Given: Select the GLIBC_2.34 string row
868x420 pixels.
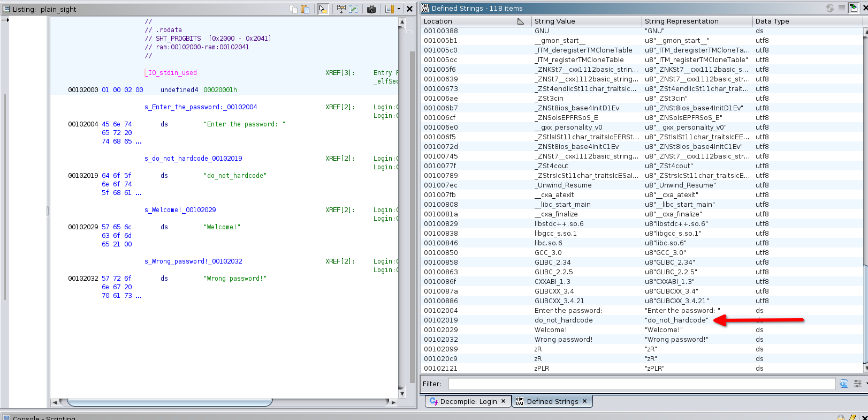Looking at the screenshot, I should click(x=642, y=262).
